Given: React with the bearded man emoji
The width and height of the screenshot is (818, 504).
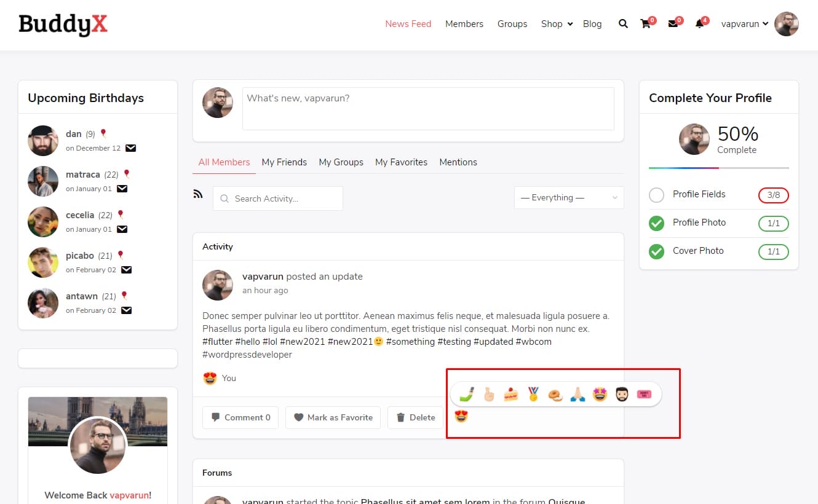Looking at the screenshot, I should click(622, 394).
